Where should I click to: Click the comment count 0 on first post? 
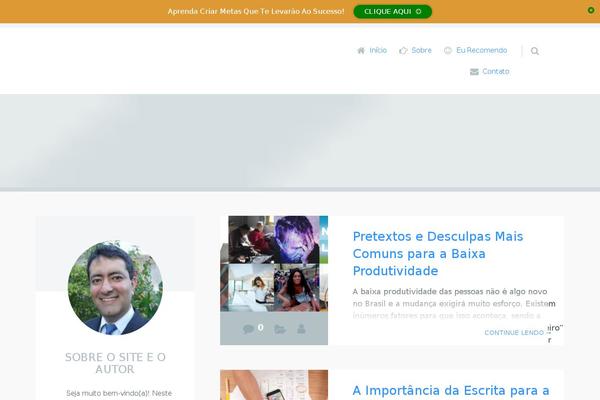click(x=261, y=328)
